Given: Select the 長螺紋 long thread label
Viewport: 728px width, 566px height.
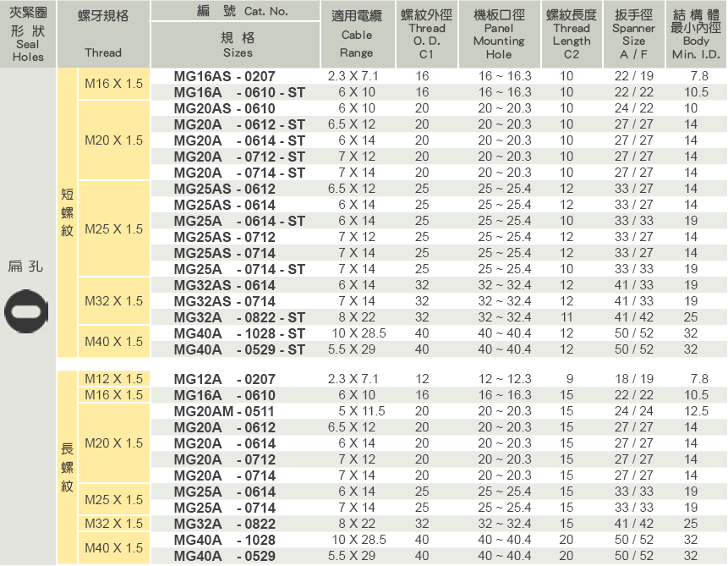Looking at the screenshot, I should (x=68, y=468).
